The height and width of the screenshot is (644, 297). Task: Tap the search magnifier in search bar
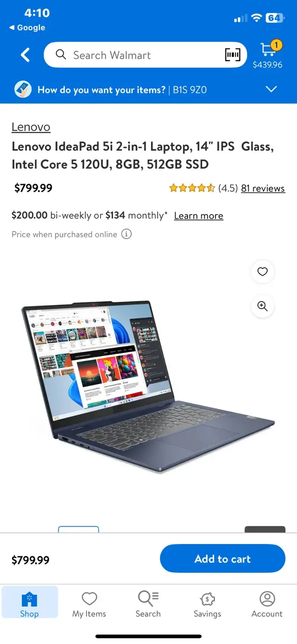tap(61, 55)
